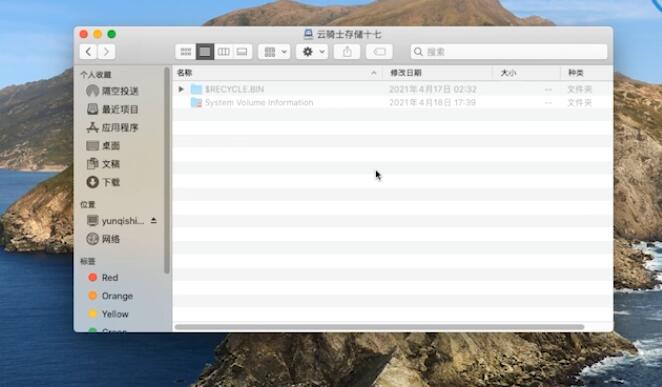The width and height of the screenshot is (662, 387).
Task: Click date 2021年4月17日 02:32
Action: (x=433, y=89)
